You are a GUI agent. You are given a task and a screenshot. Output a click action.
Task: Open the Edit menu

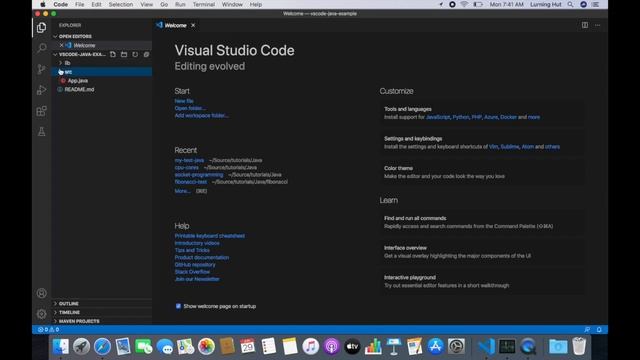click(x=96, y=4)
